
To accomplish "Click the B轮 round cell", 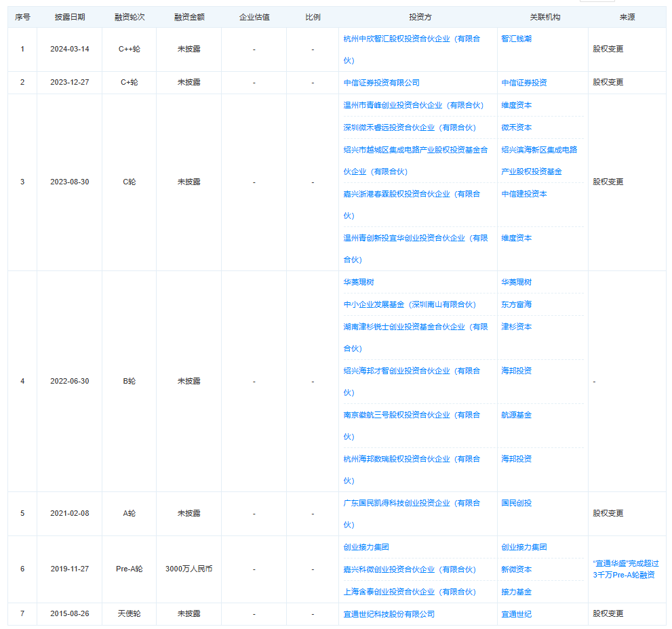I will [x=129, y=382].
